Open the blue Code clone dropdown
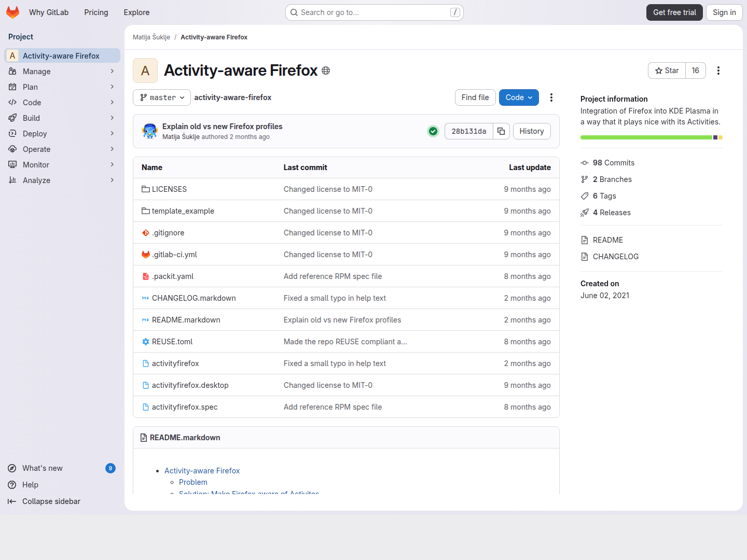The image size is (747, 560). click(519, 97)
